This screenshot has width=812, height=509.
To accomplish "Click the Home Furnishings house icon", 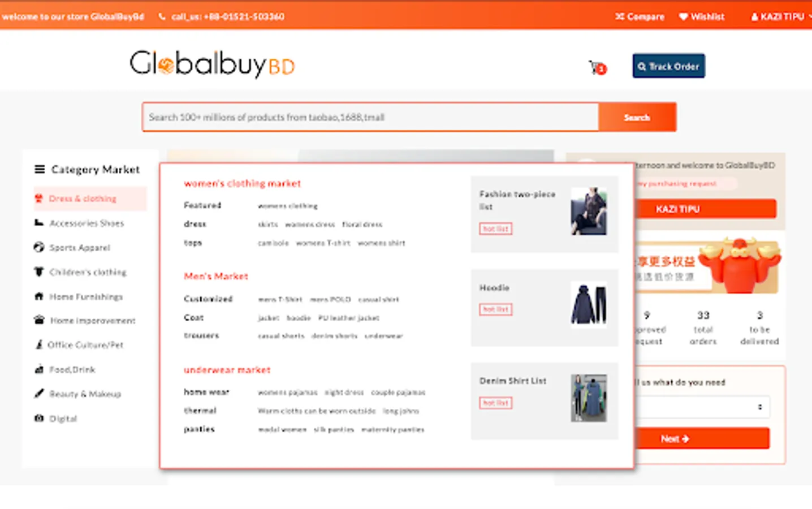I will [x=38, y=296].
